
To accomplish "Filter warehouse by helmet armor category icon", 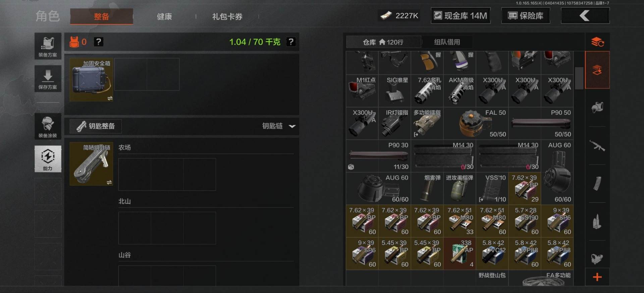I will coord(597,108).
